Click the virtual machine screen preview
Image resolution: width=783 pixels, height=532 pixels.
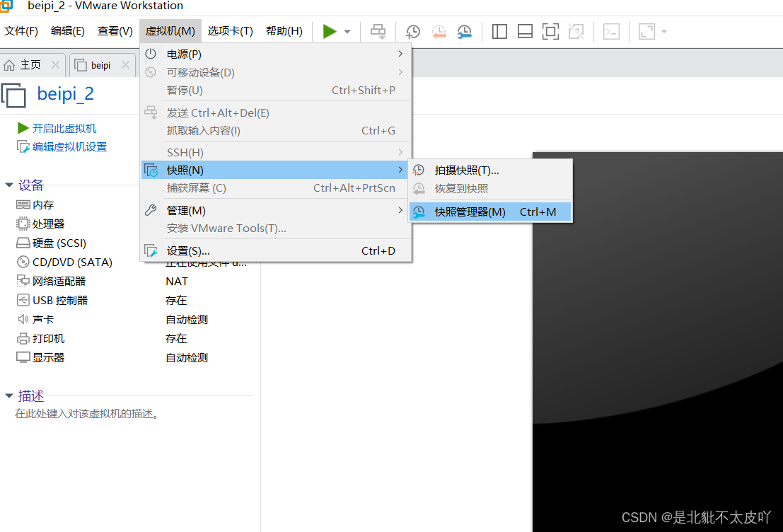point(658,342)
